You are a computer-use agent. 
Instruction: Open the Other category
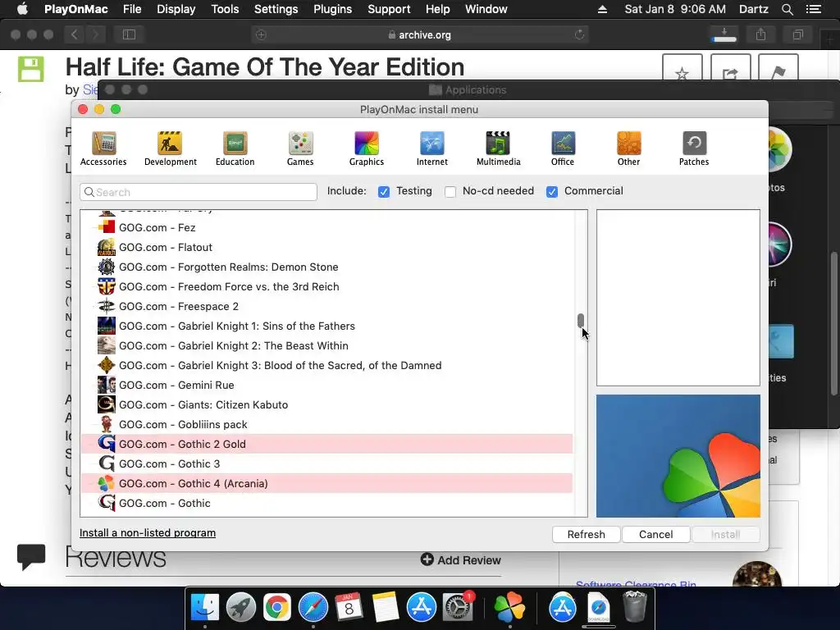point(628,149)
